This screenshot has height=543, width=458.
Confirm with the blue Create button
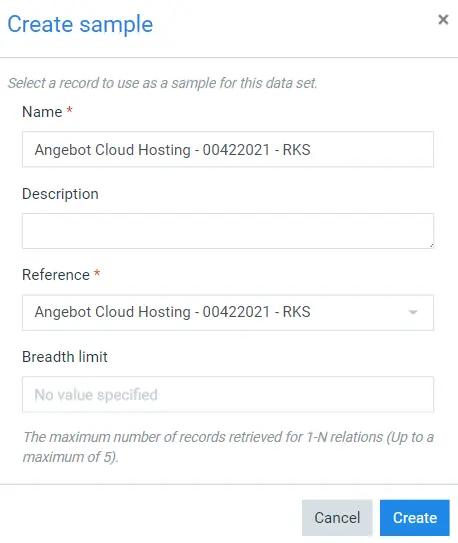[415, 518]
